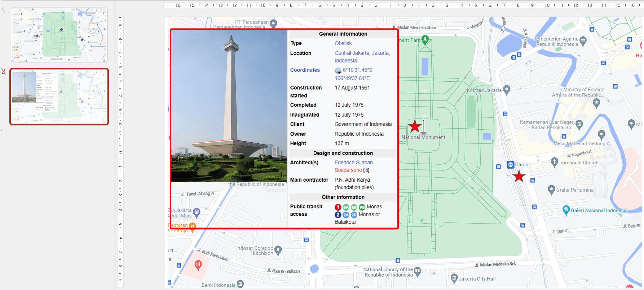Click the Jl. Medan Merdeka Sel. street label
The height and width of the screenshot is (290, 644).
coord(495,264)
